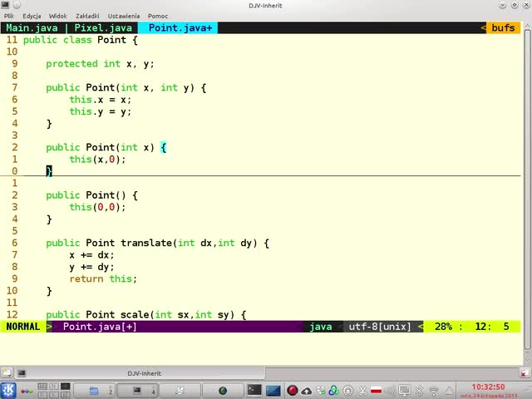
Task: Select the terminal taskbar group with 4 windows
Action: [137, 391]
